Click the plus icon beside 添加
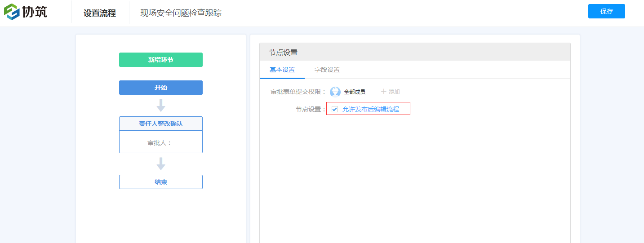The height and width of the screenshot is (243, 644). click(383, 92)
